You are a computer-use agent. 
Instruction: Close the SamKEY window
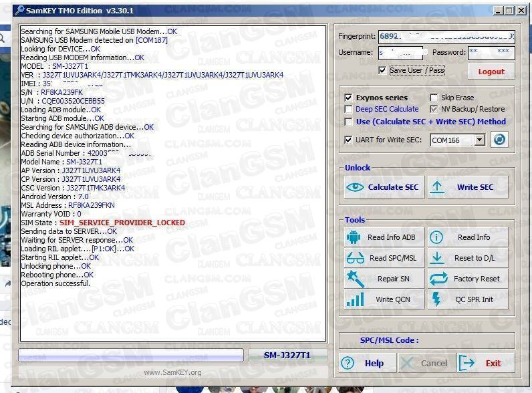[x=521, y=11]
